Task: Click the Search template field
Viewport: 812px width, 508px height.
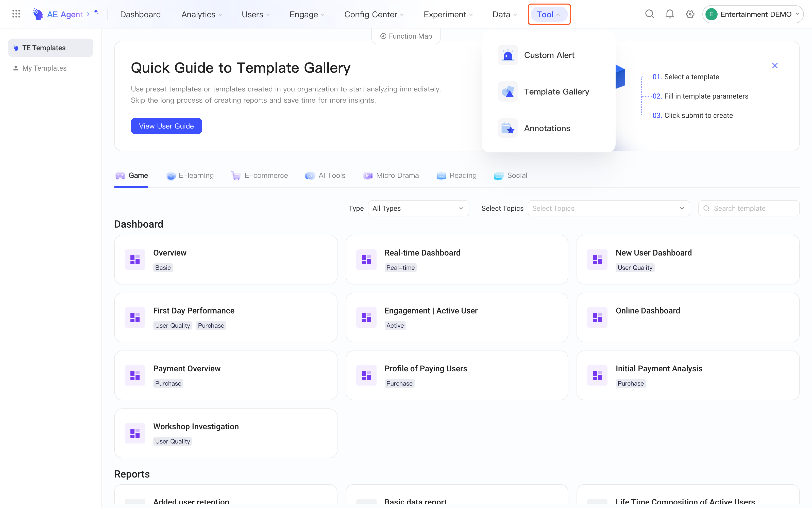Action: tap(749, 208)
